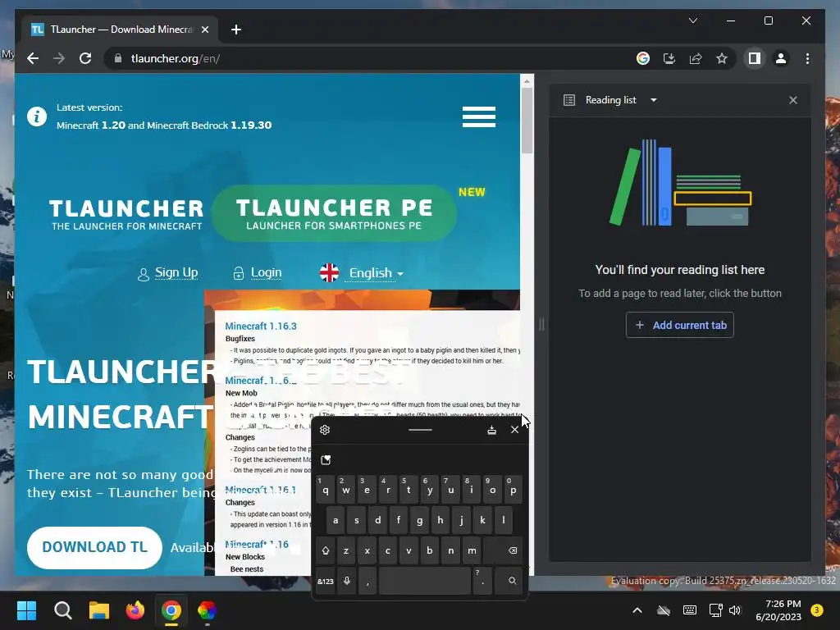The height and width of the screenshot is (630, 840).
Task: Open tab search chevron in title bar
Action: click(692, 21)
